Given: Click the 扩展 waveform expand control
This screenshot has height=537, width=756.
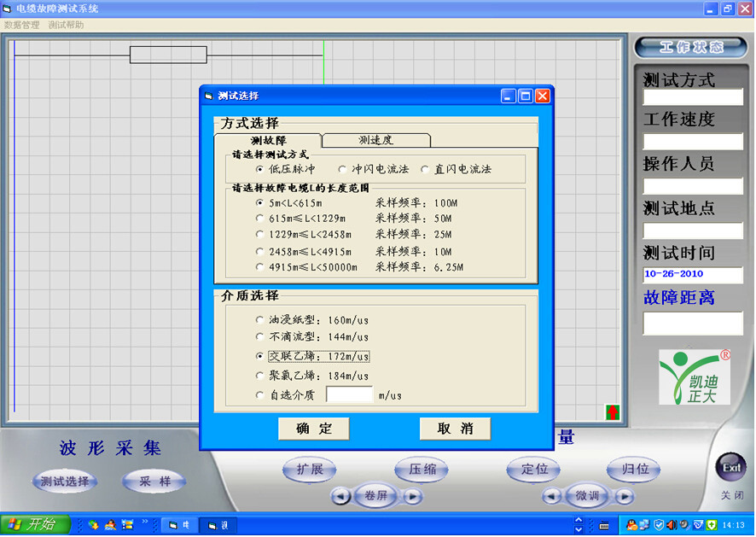Looking at the screenshot, I should coord(310,470).
